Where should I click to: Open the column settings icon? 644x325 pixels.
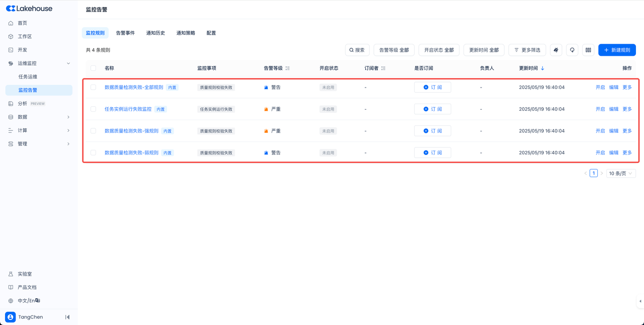(588, 50)
